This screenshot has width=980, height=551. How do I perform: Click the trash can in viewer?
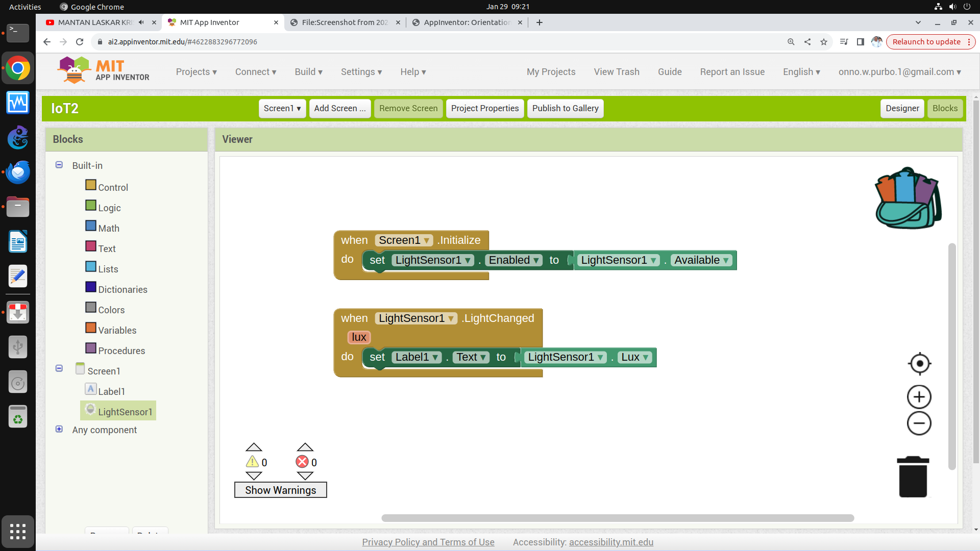point(913,477)
